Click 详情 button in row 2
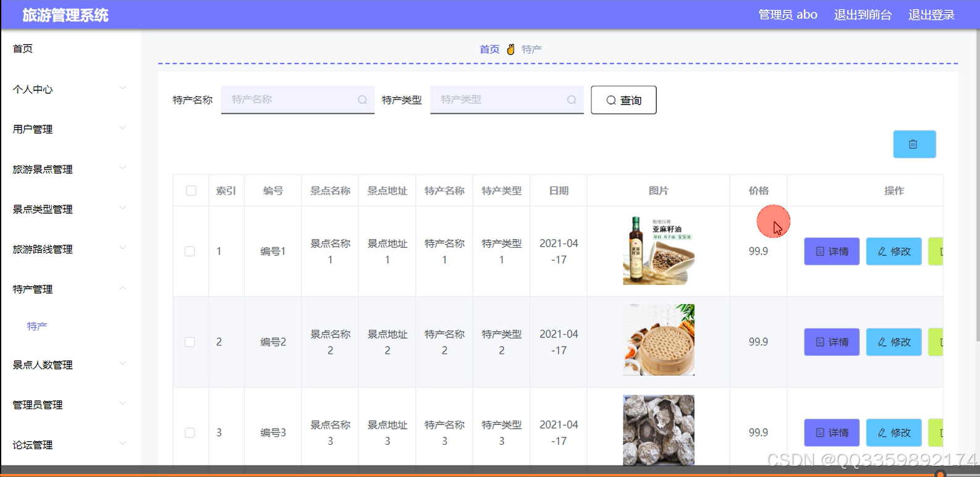The width and height of the screenshot is (980, 477). [x=832, y=342]
